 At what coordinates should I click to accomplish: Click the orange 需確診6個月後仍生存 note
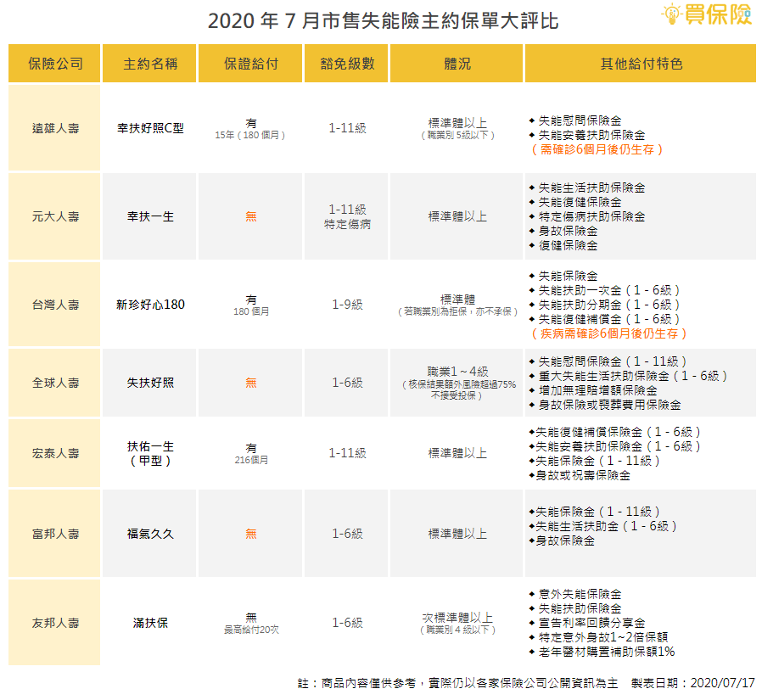(597, 149)
